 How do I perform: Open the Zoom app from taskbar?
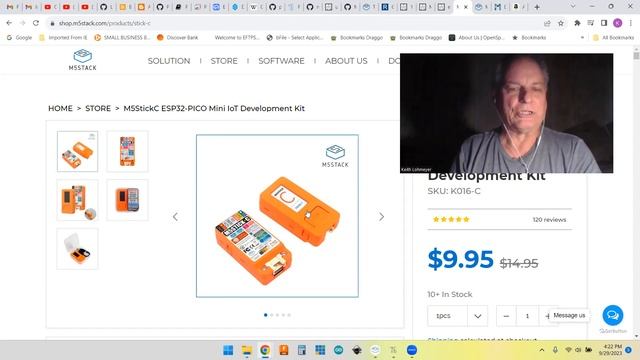(412, 350)
